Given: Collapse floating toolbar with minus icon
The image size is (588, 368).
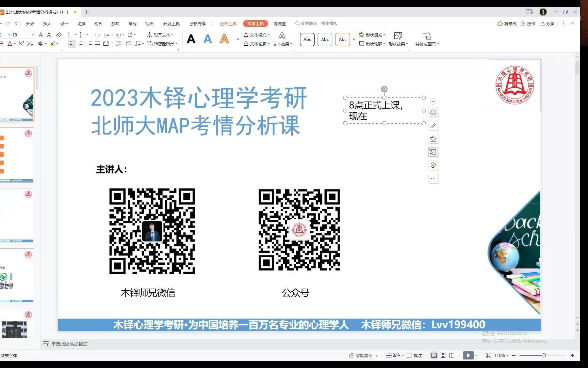Looking at the screenshot, I should [433, 102].
